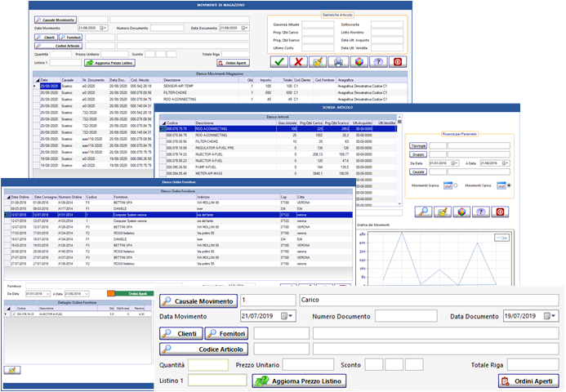Open small Data Documento date picker in Movimenti window
Screen dimensions: 566x392
coord(244,28)
